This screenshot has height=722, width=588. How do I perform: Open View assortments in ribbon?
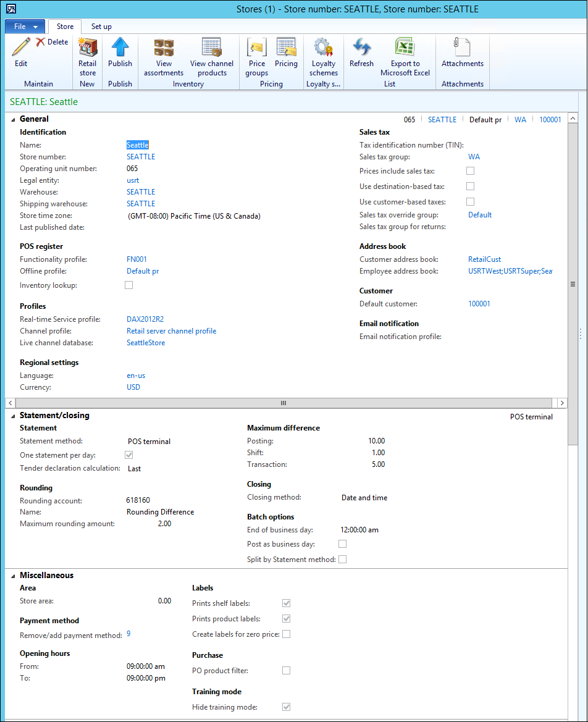click(x=164, y=48)
